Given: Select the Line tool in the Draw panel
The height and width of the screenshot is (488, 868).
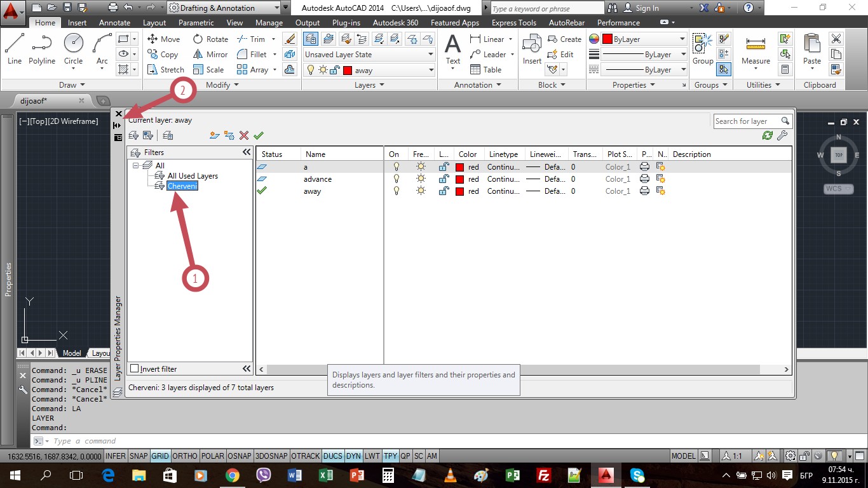Looking at the screenshot, I should click(15, 49).
